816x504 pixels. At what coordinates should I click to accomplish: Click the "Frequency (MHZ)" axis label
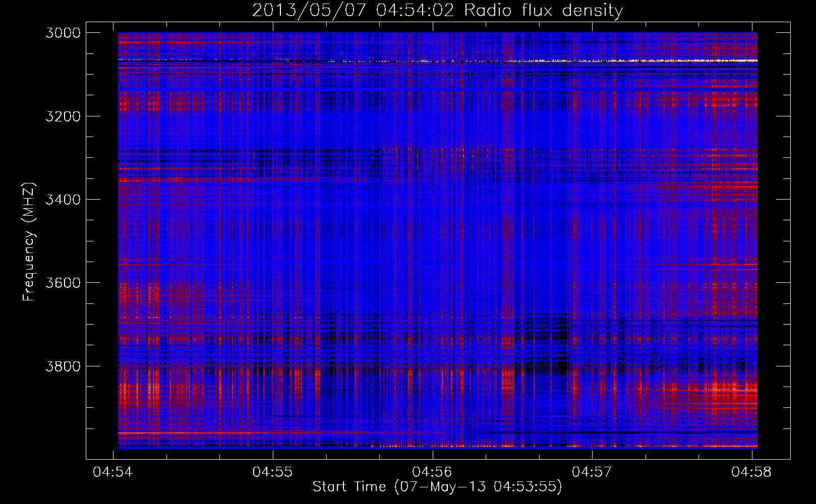pyautogui.click(x=29, y=242)
